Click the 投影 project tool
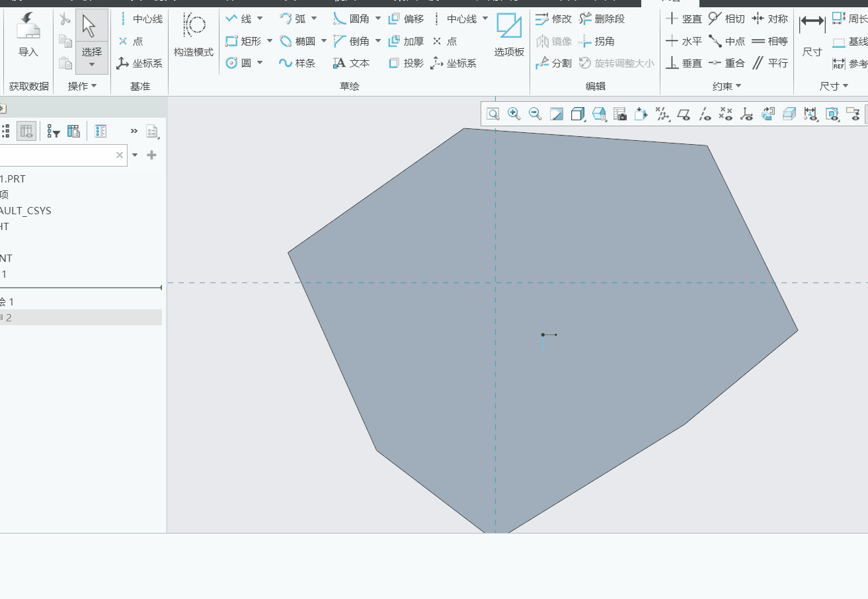The height and width of the screenshot is (599, 868). pyautogui.click(x=406, y=63)
